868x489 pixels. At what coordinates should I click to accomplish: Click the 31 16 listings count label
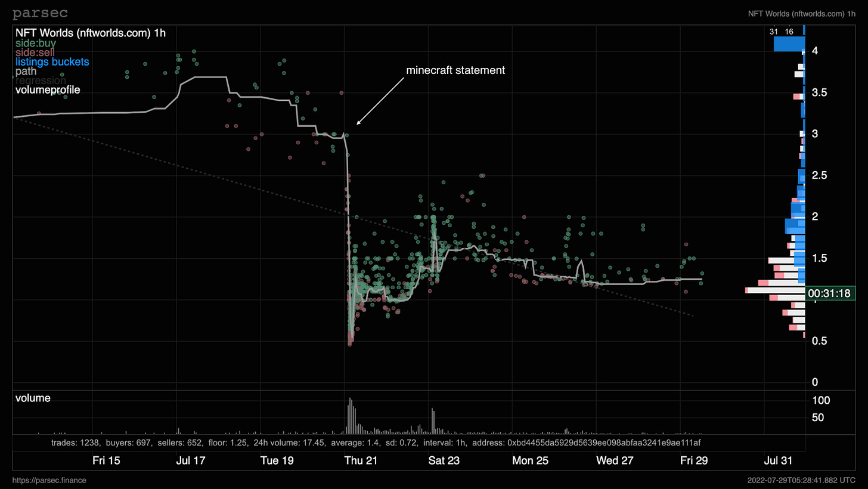click(x=782, y=32)
